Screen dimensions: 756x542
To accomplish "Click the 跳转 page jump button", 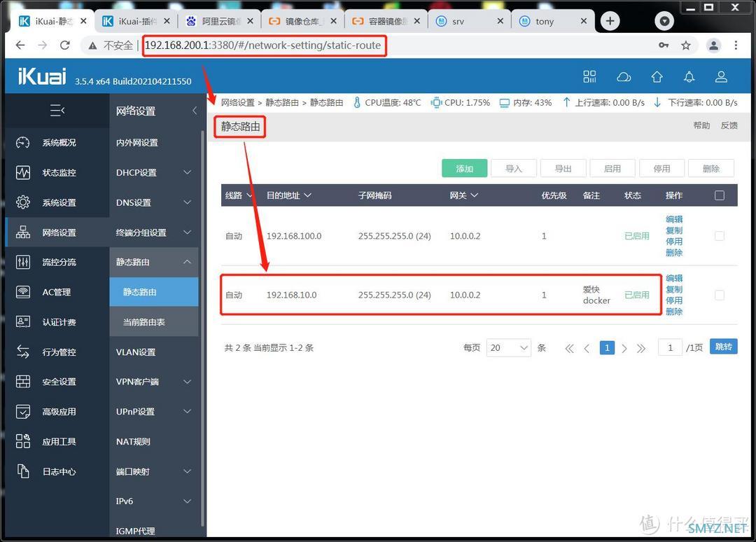I will [x=723, y=347].
